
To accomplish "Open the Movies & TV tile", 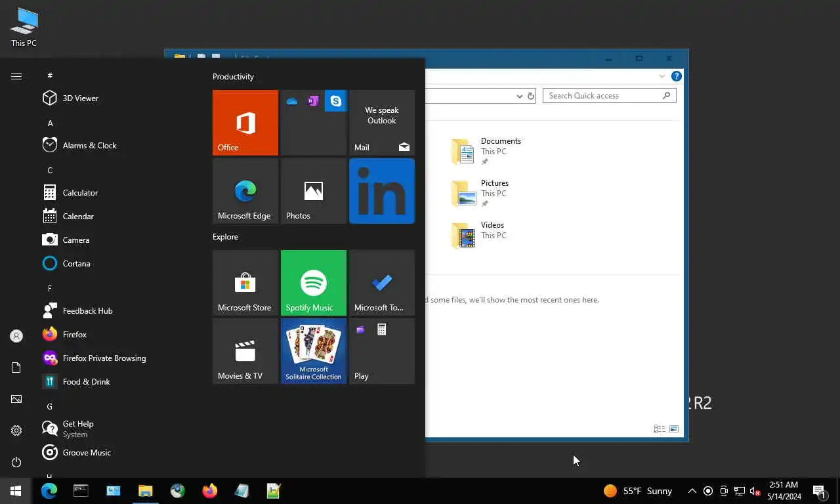I will click(245, 351).
